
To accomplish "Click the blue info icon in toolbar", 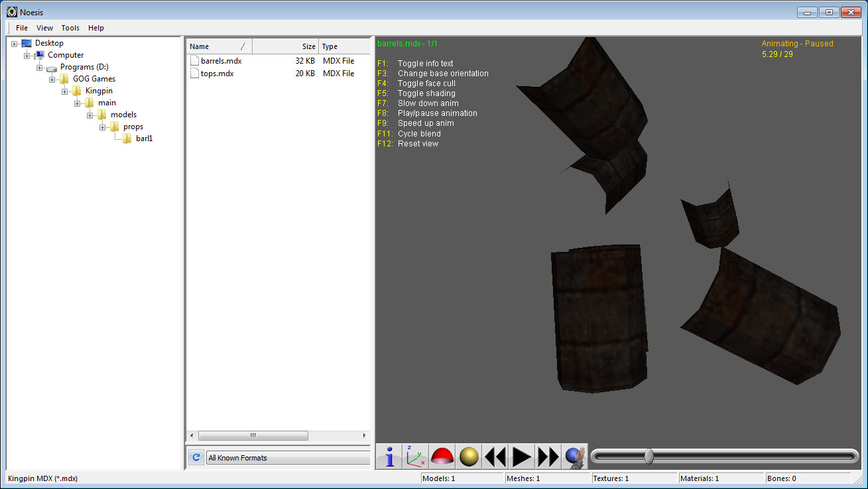I will point(389,457).
